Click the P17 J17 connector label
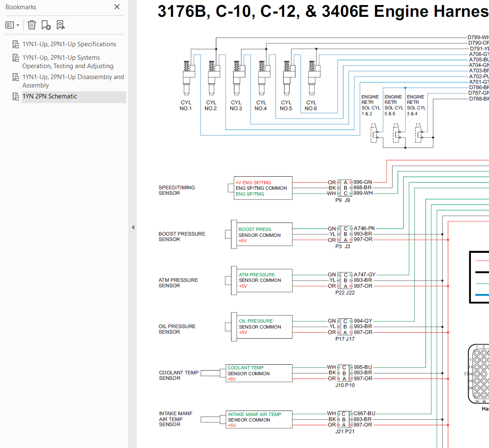 pyautogui.click(x=345, y=339)
